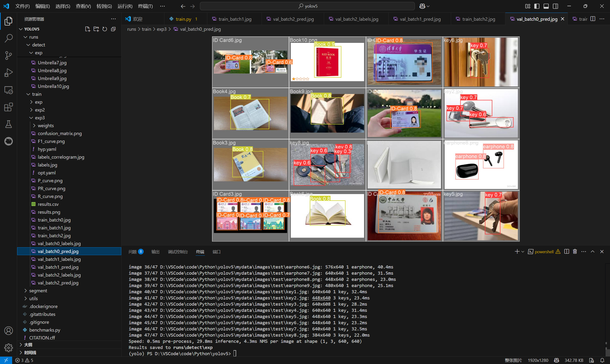Open the 终端(T) menu
This screenshot has height=364, width=610.
(145, 6)
